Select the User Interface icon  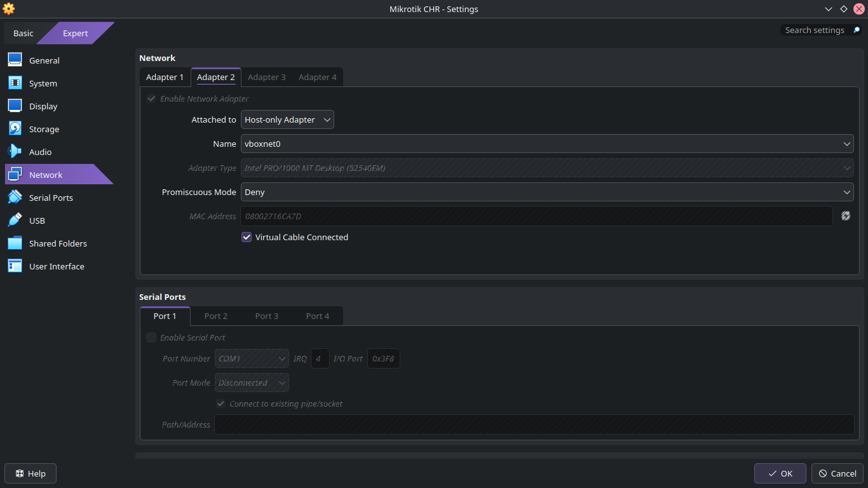(x=15, y=266)
